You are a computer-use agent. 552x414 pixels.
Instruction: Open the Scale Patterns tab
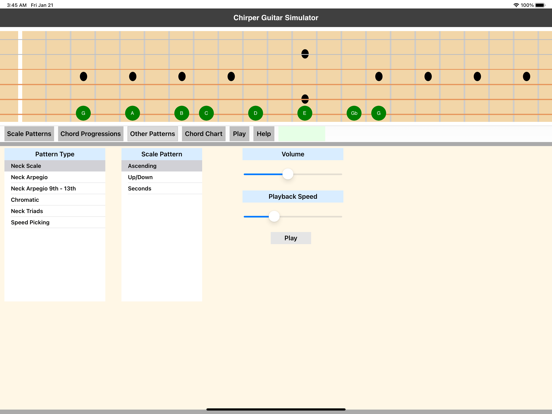point(29,134)
